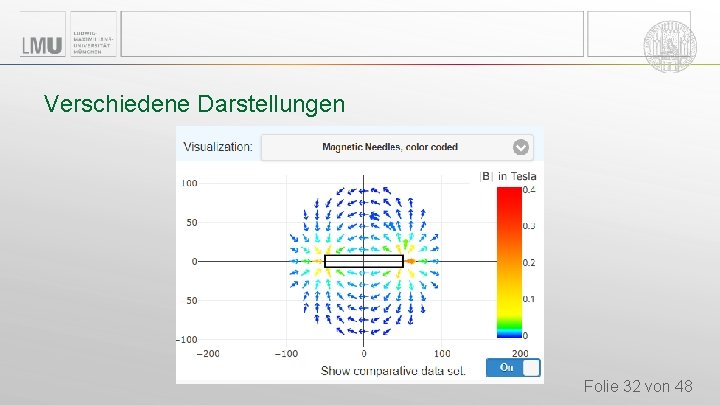Click the 'Visualization:' label
This screenshot has height=405, width=720.
pyautogui.click(x=218, y=147)
